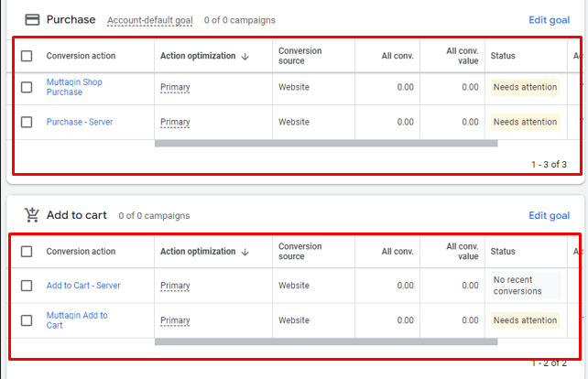Open Add to Cart - Server conversion action
This screenshot has height=379, width=588.
(x=83, y=286)
